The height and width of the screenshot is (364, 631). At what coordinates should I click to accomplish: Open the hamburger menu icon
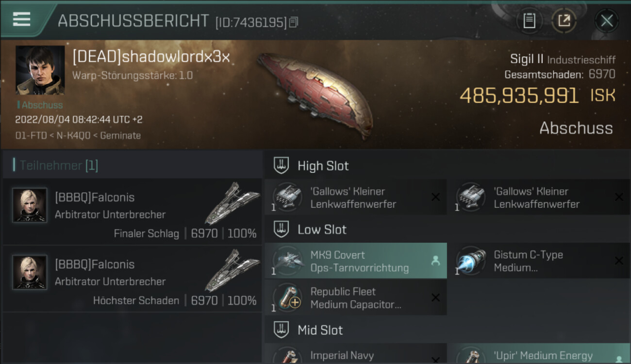click(21, 19)
